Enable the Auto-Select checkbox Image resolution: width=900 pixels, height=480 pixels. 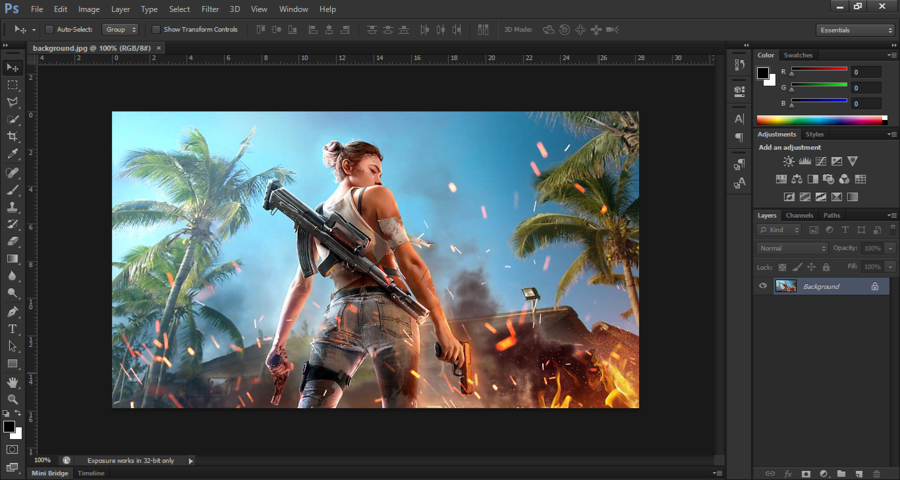pos(49,30)
